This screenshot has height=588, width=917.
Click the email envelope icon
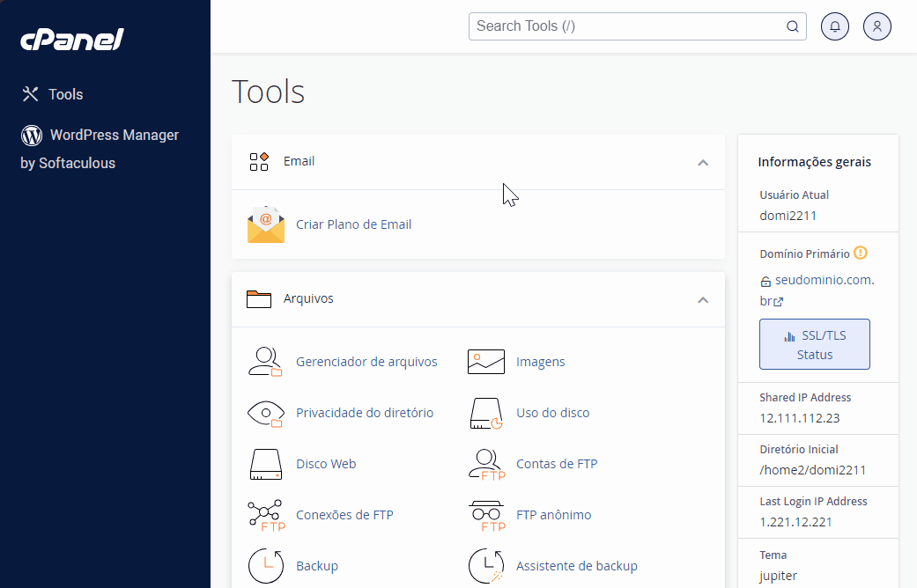click(x=266, y=224)
